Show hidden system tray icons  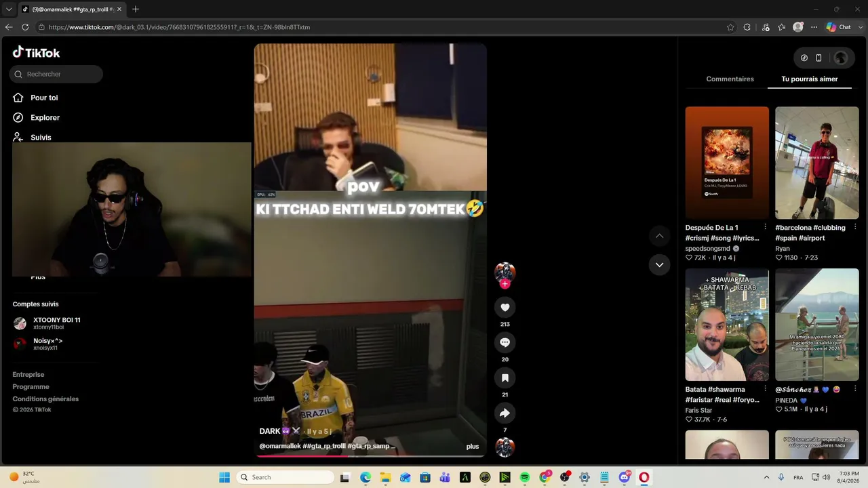point(766,477)
